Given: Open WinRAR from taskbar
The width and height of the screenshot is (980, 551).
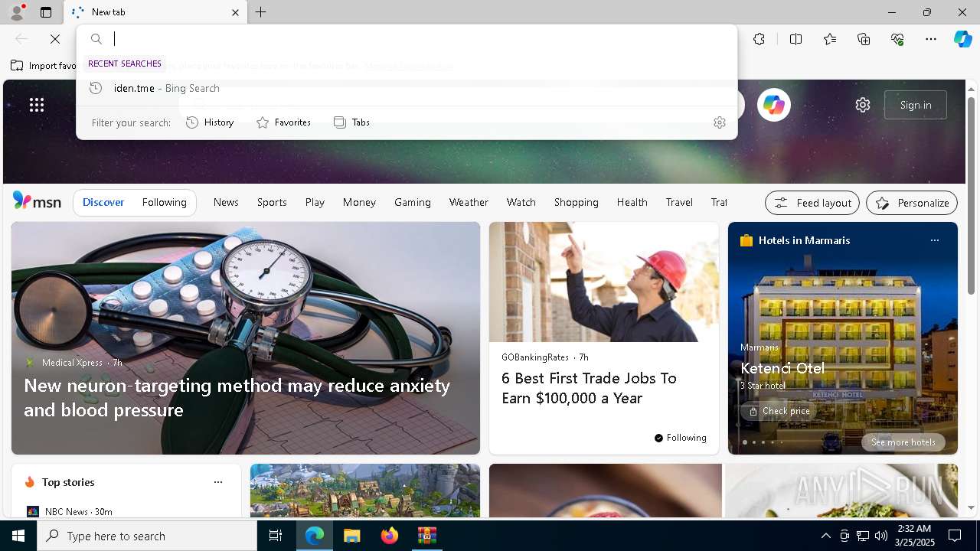Looking at the screenshot, I should (x=426, y=536).
